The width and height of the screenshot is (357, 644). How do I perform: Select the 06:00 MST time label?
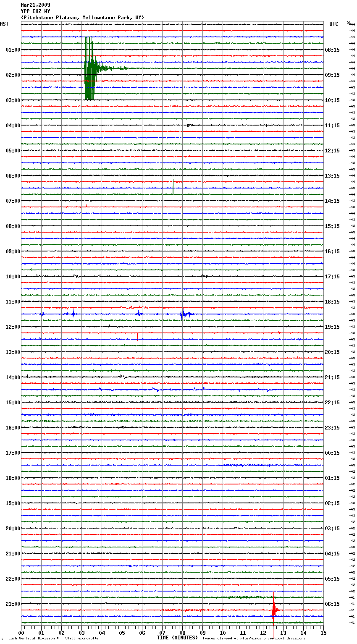tap(13, 176)
